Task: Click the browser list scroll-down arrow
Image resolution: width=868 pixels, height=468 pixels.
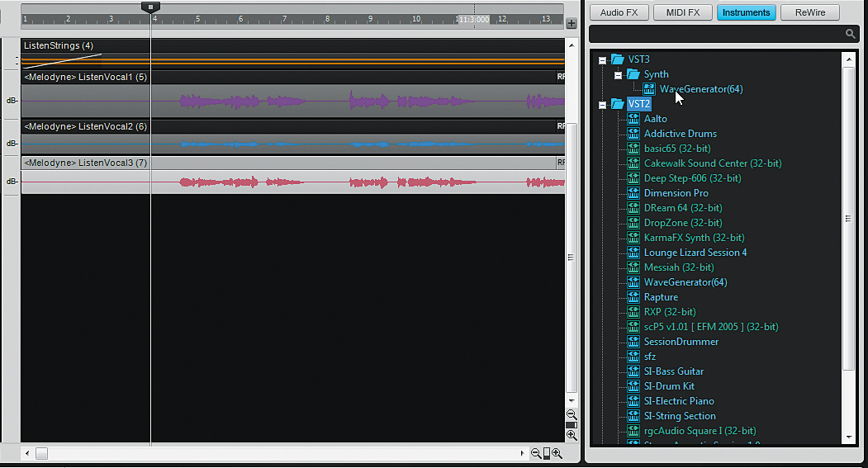Action: pos(849,437)
